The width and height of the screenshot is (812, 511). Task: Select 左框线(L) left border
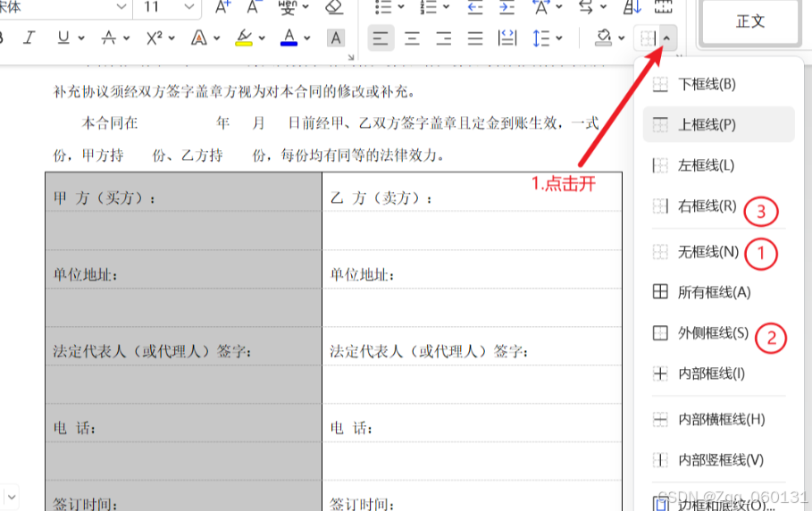(718, 165)
